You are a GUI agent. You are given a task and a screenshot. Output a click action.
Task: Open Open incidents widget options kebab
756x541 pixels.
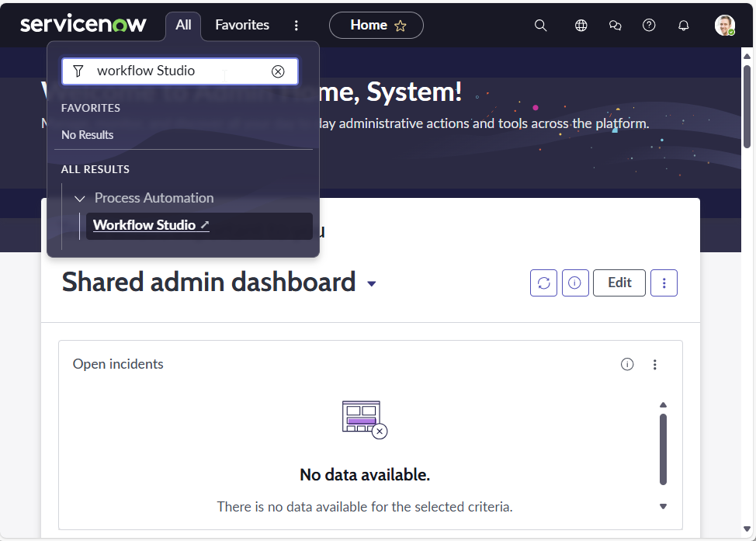click(x=654, y=365)
